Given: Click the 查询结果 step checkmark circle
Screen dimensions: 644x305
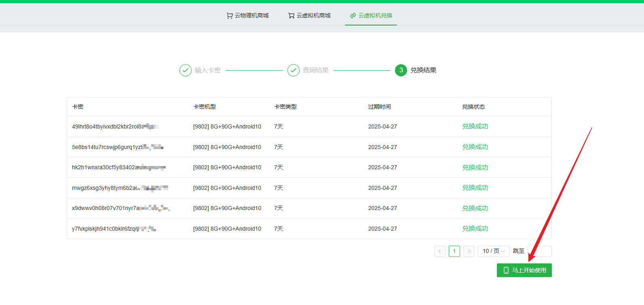Looking at the screenshot, I should pos(293,70).
